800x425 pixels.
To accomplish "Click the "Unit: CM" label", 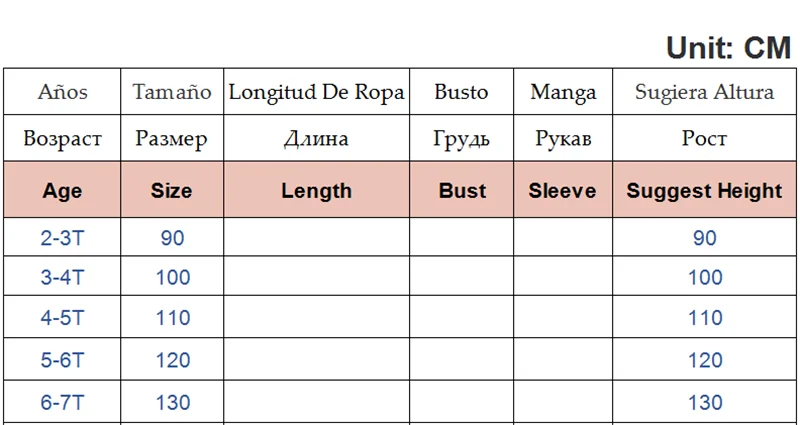I will [727, 46].
